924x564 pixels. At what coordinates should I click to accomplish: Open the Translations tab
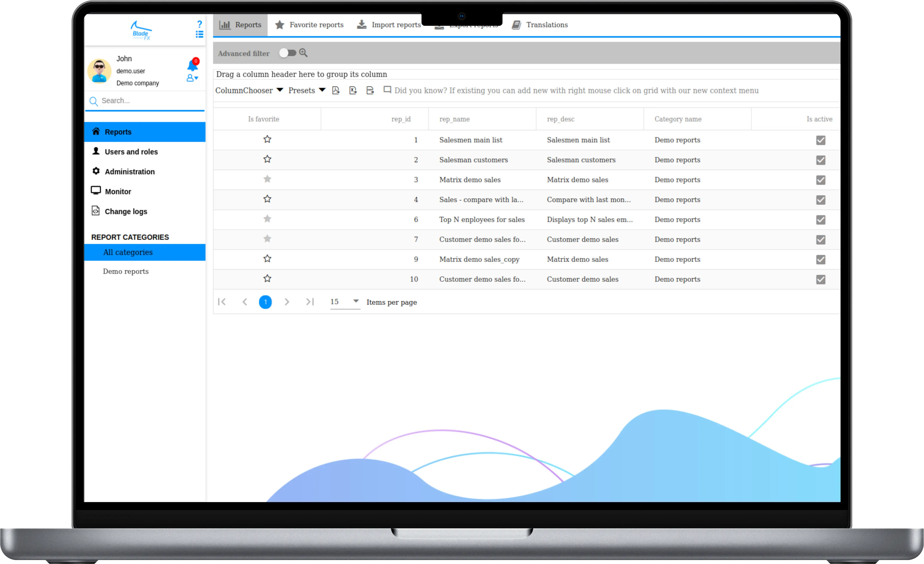540,25
